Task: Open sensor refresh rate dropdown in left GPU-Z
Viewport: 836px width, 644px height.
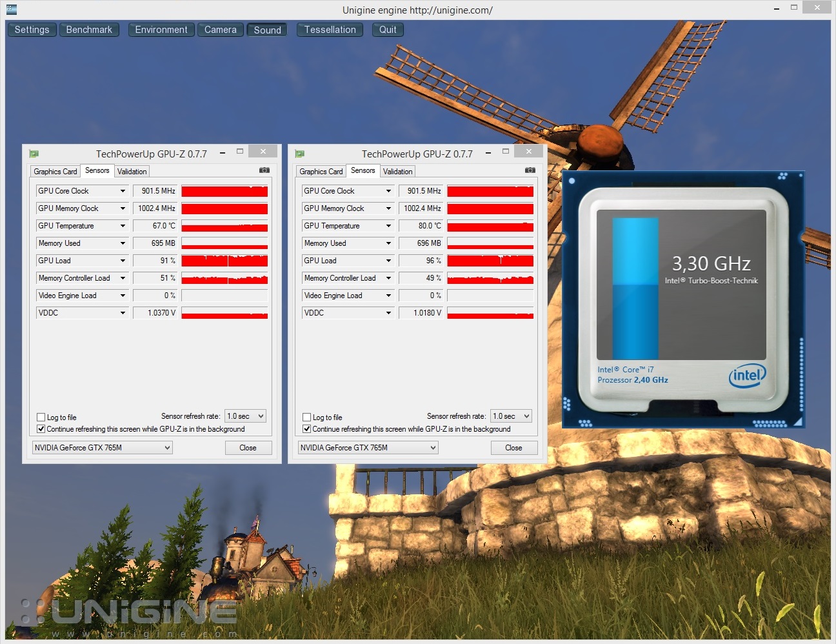Action: 245,416
